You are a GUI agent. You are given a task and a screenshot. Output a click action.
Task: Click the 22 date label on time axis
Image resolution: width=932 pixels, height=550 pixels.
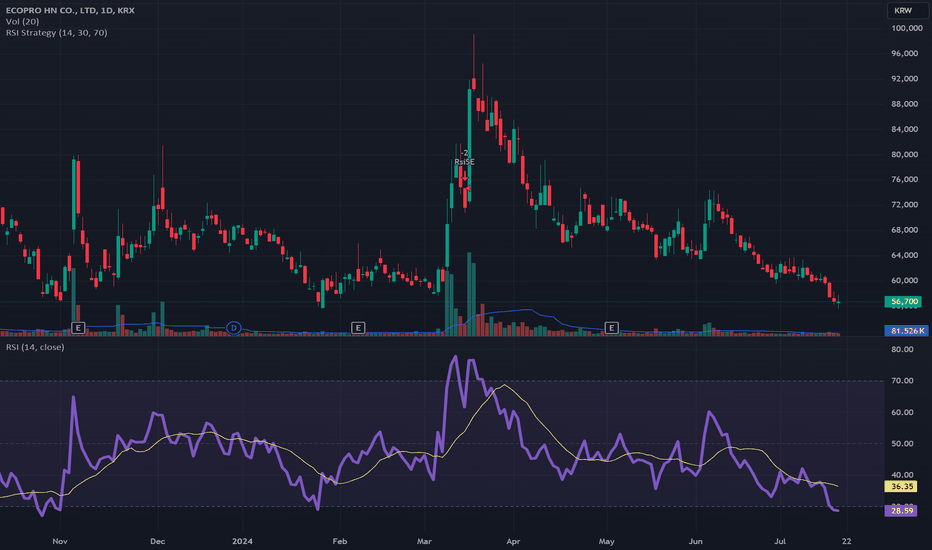click(x=846, y=541)
